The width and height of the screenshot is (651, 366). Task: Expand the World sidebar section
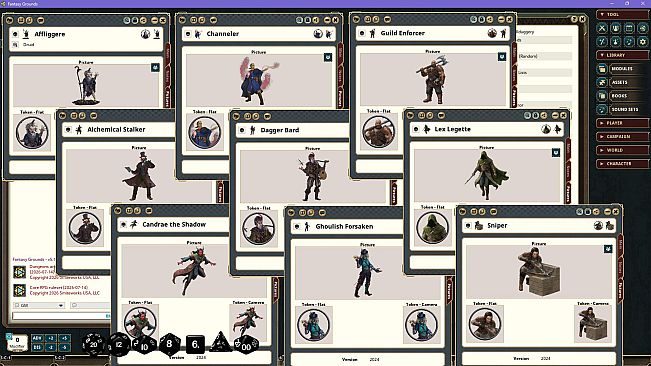point(622,150)
